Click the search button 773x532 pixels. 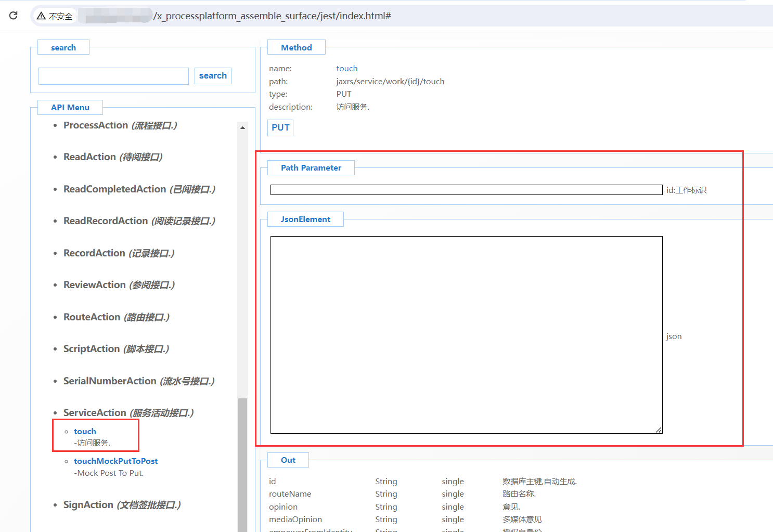tap(213, 76)
